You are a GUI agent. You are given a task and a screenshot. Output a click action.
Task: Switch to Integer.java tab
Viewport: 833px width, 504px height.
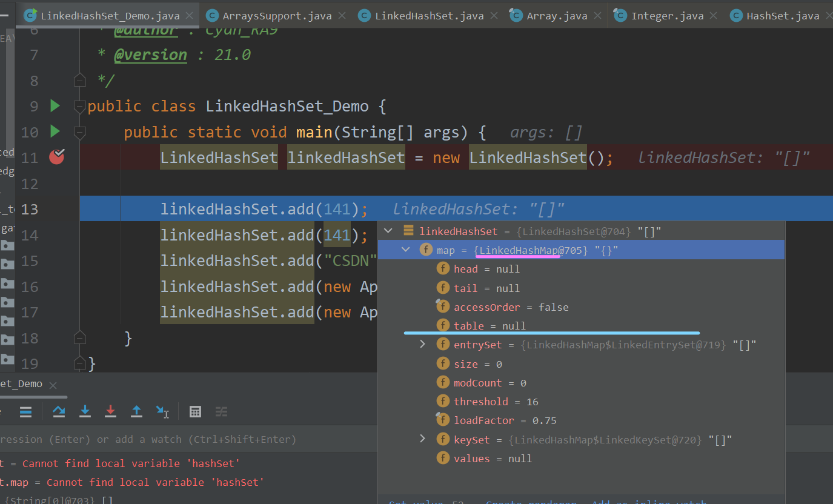[x=666, y=16]
